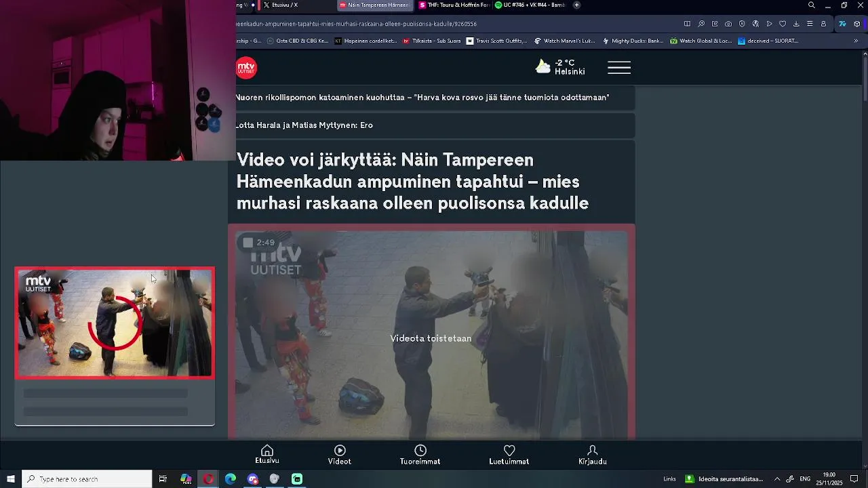Open Kirjaudu login in the bottom navigation

pos(593,455)
